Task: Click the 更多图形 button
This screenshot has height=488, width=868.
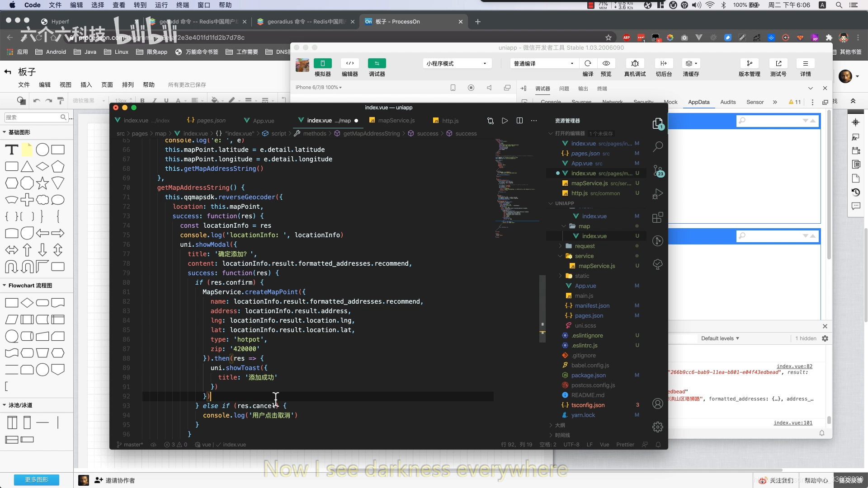Action: click(x=37, y=480)
